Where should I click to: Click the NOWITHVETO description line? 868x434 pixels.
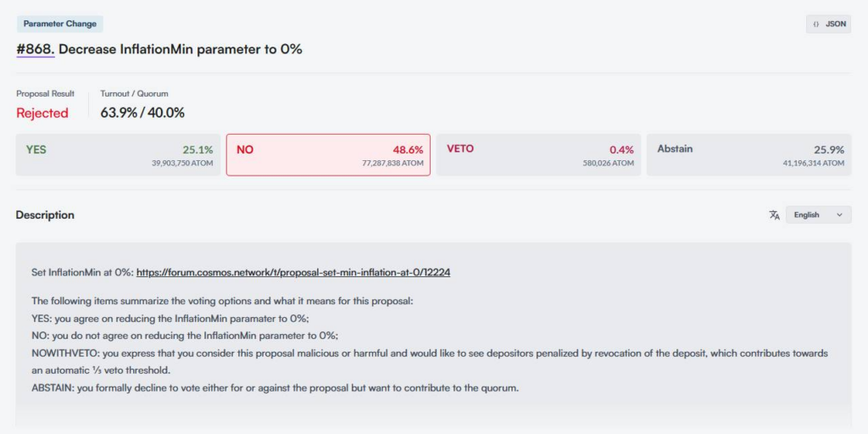[430, 361]
